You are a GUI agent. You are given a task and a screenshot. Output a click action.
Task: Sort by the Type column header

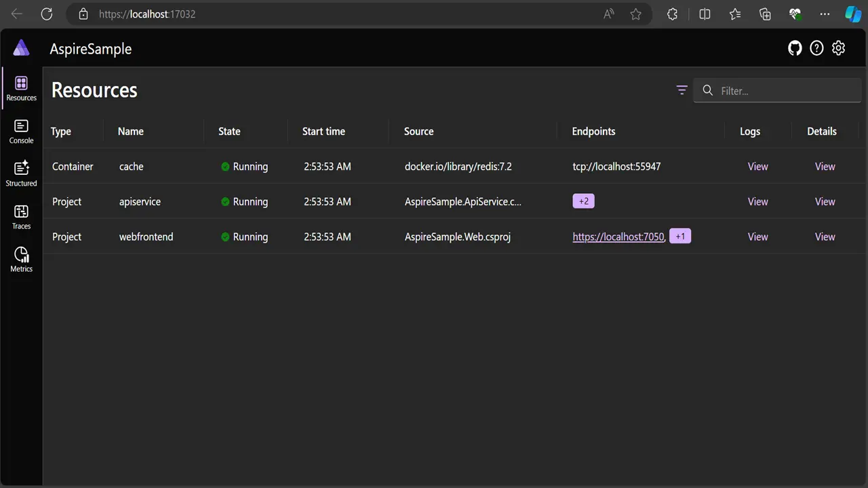[x=61, y=131]
